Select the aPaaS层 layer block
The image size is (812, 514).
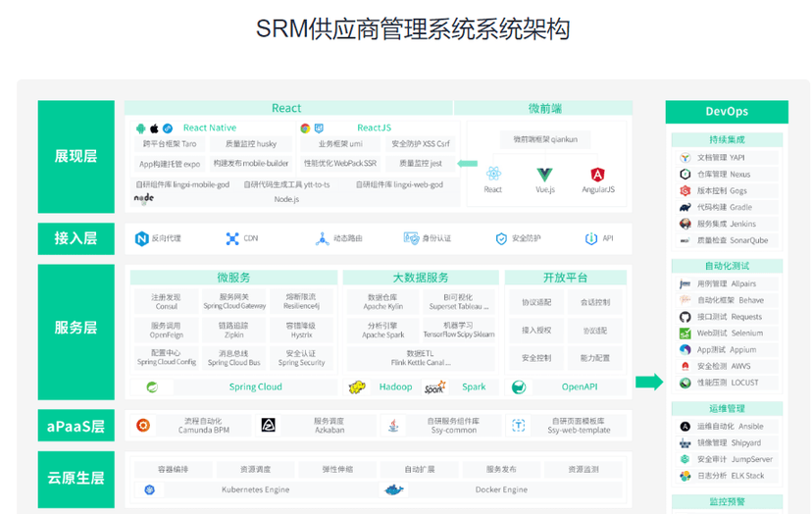76,426
